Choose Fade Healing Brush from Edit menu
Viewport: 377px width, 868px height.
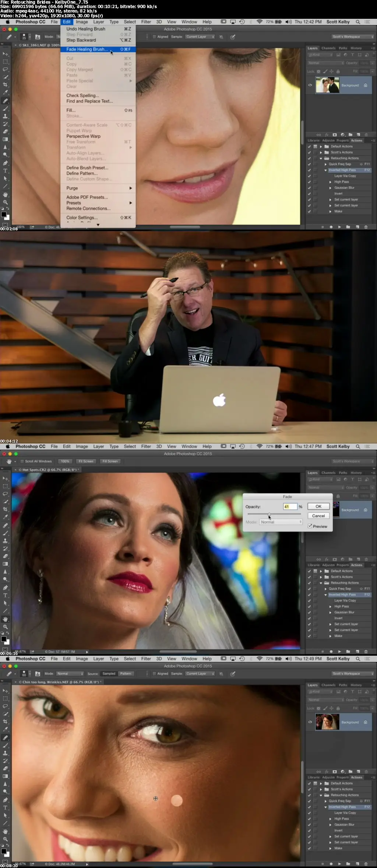coord(98,49)
